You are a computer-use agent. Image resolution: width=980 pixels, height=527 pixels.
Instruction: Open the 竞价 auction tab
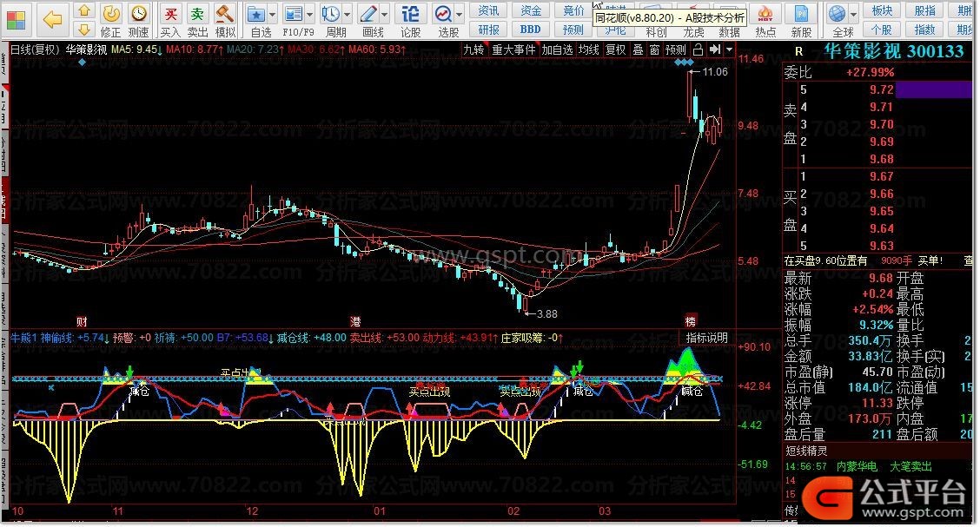pyautogui.click(x=573, y=10)
